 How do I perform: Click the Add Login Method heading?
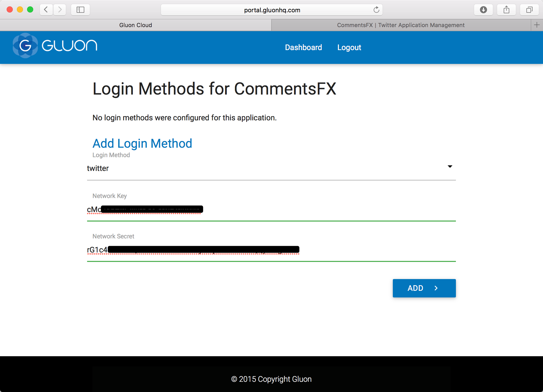tap(142, 143)
